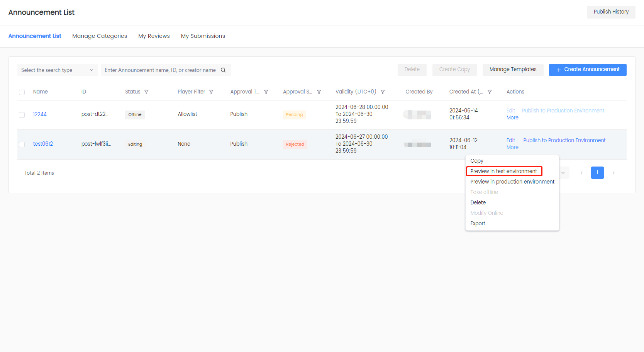Click the Approval Status column filter icon
The image size is (644, 352).
click(x=319, y=92)
